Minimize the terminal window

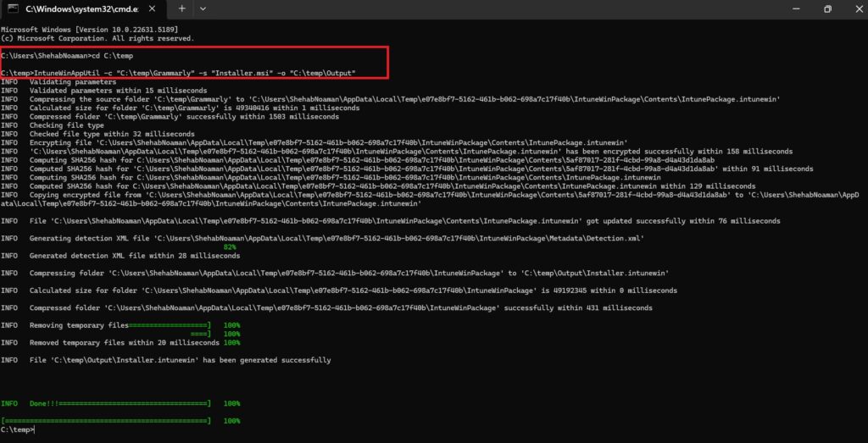click(x=797, y=8)
